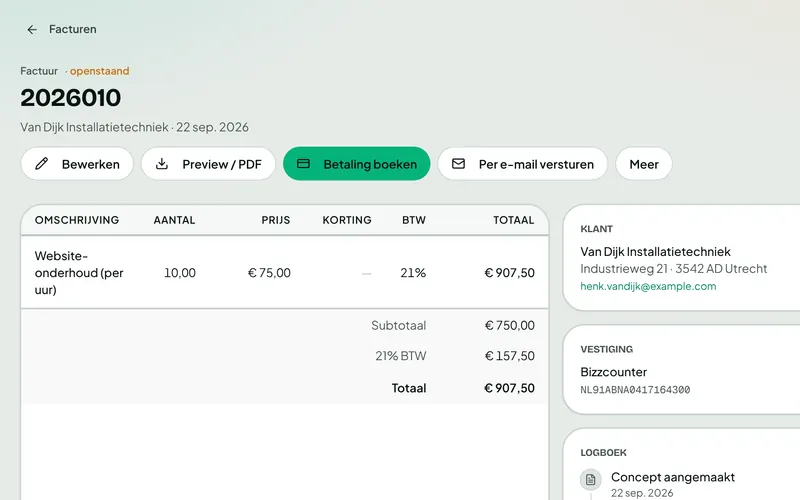Click the IBAN NL91ABNA0417164300

(635, 390)
